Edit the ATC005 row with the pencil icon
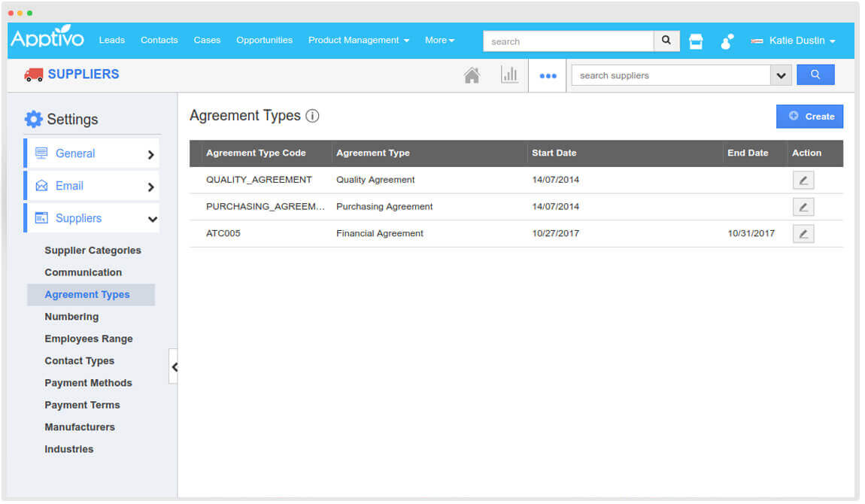865x504 pixels. 803,233
